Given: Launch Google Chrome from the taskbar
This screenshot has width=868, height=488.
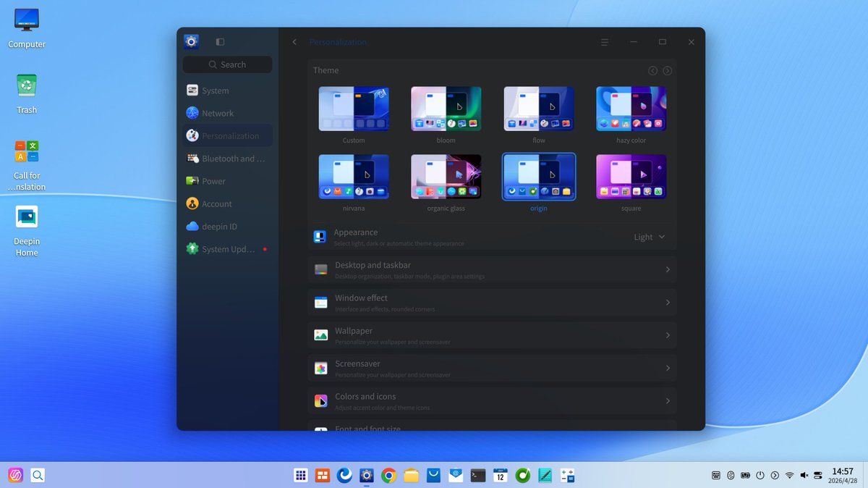Looking at the screenshot, I should point(388,476).
